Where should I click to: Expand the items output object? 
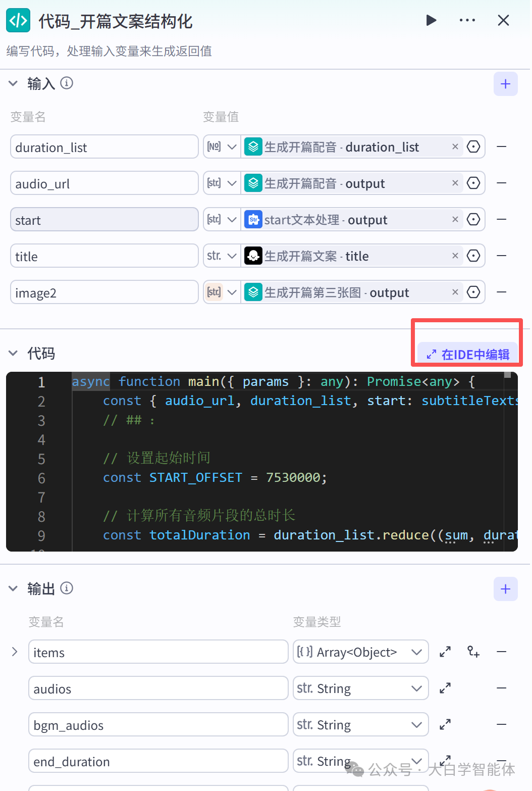[x=14, y=652]
